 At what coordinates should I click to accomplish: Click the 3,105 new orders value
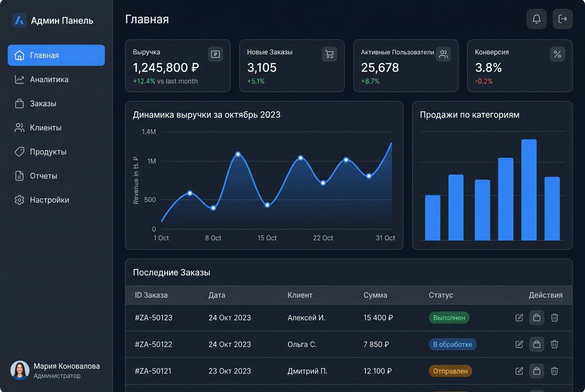262,67
